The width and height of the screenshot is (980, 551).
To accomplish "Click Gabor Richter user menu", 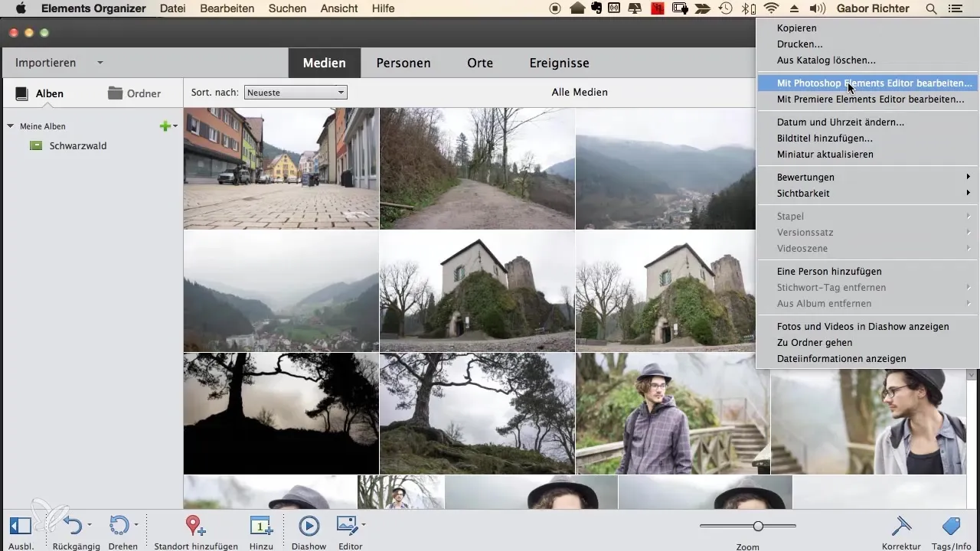I will 871,8.
